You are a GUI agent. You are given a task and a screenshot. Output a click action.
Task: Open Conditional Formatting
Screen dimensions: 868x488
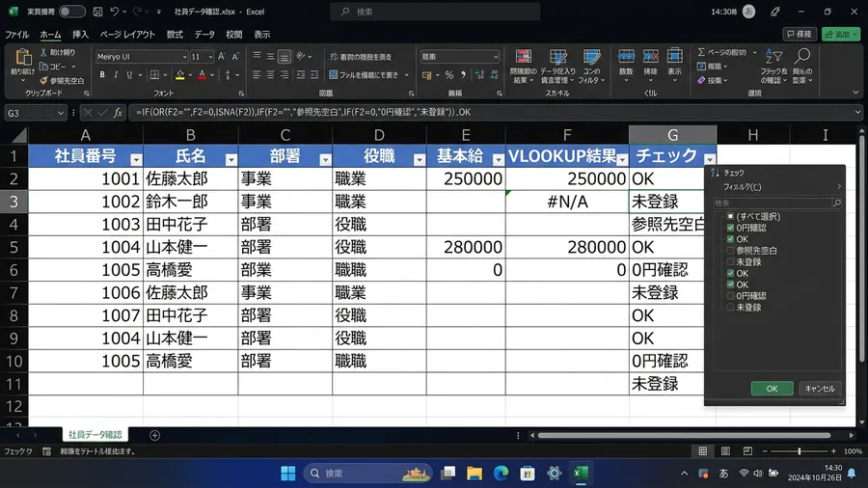[x=523, y=66]
